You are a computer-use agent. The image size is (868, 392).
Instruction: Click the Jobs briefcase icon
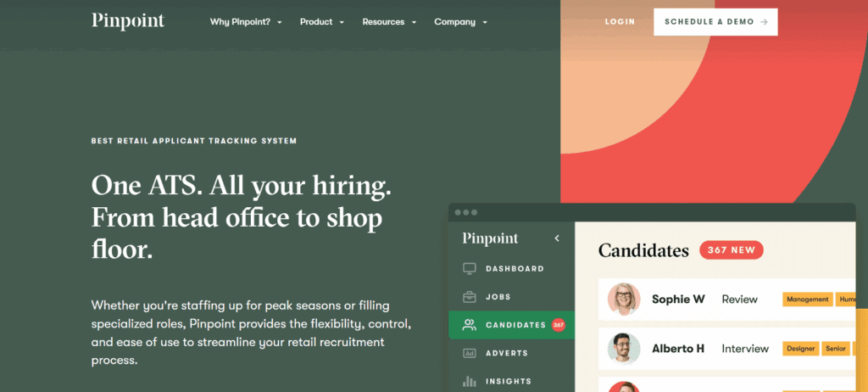click(469, 297)
